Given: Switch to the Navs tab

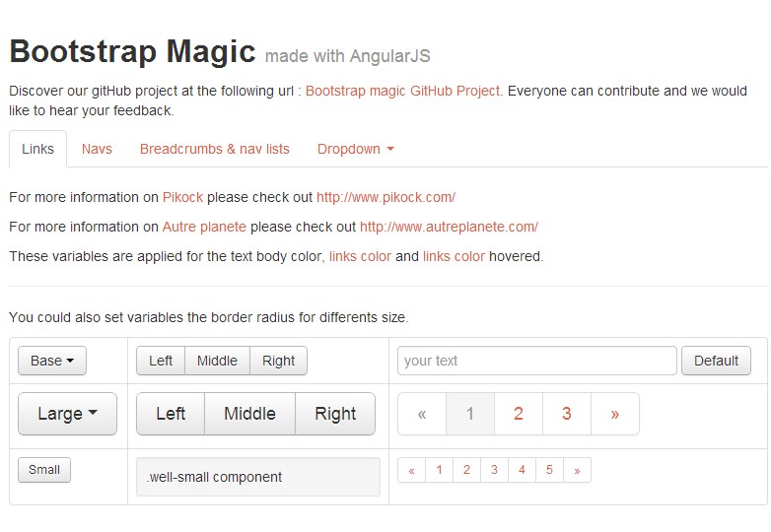Looking at the screenshot, I should (x=97, y=149).
